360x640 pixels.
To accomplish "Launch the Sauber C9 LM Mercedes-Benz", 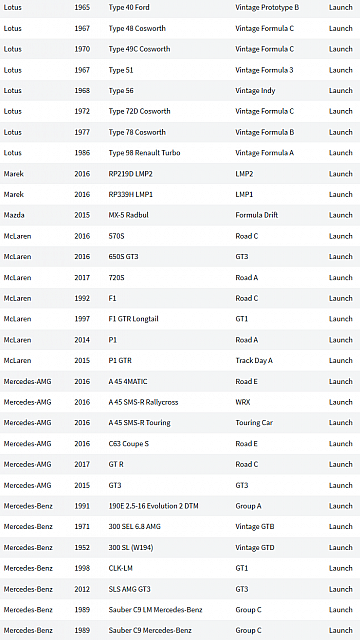I will pyautogui.click(x=340, y=609).
